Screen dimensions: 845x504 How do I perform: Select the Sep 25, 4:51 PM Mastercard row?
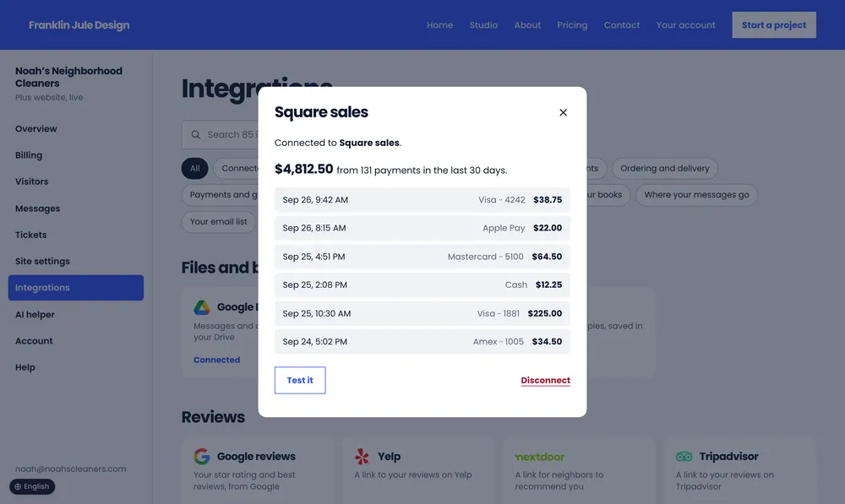point(422,257)
